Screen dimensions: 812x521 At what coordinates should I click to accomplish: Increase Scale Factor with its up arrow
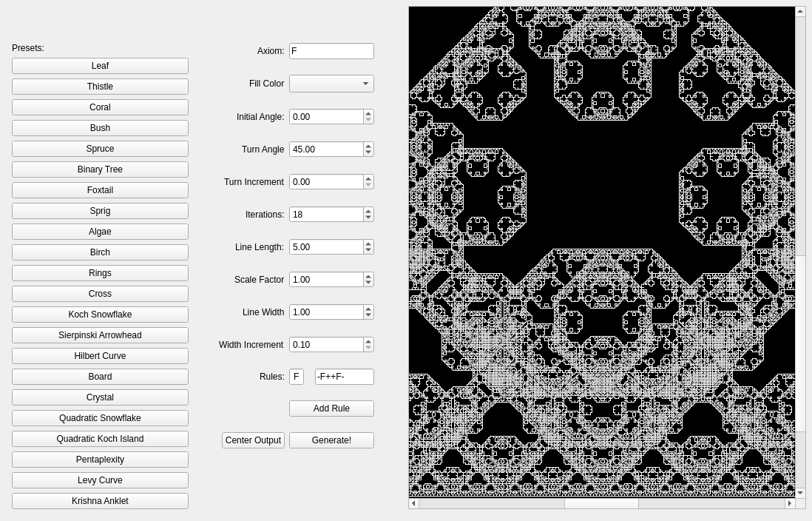pyautogui.click(x=368, y=276)
